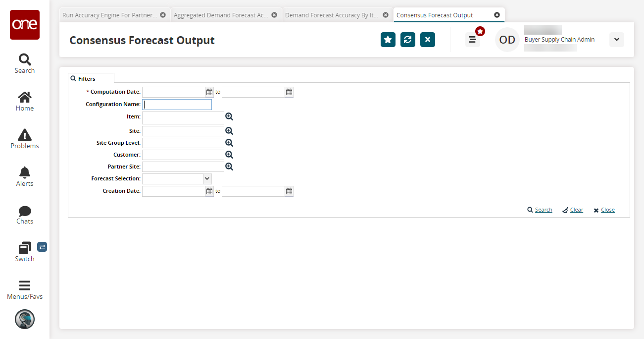Open Computation Date start calendar picker
This screenshot has height=339, width=644.
[209, 92]
